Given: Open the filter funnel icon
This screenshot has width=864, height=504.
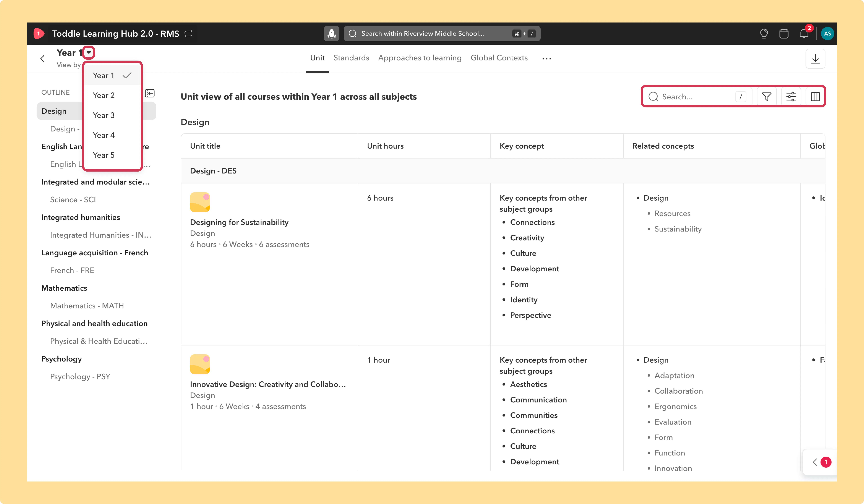Looking at the screenshot, I should pos(767,97).
